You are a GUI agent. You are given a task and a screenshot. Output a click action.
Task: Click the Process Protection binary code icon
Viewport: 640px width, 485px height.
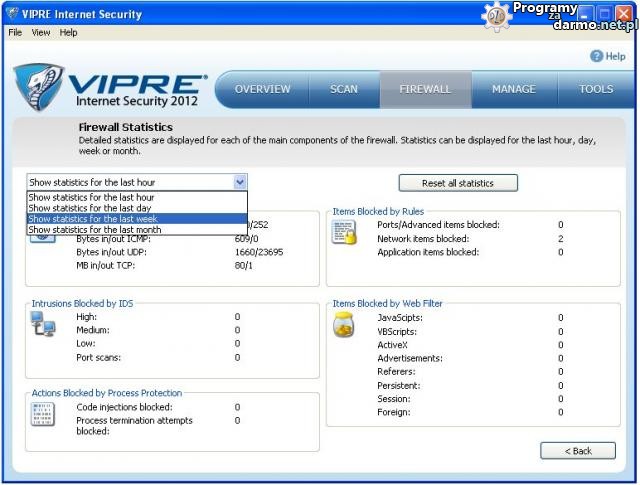(x=43, y=414)
